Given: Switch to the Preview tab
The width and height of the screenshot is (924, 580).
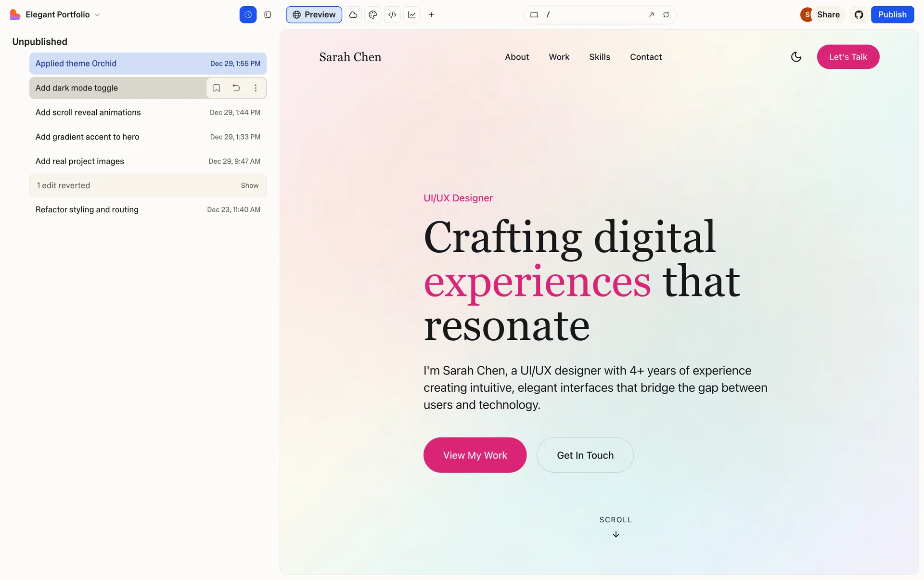Looking at the screenshot, I should coord(314,14).
